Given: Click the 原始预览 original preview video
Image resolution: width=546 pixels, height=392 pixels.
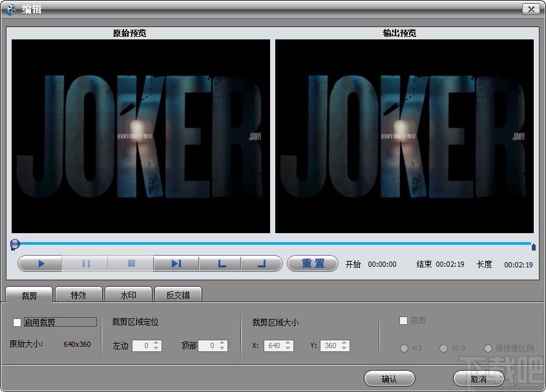Looking at the screenshot, I should pos(141,136).
